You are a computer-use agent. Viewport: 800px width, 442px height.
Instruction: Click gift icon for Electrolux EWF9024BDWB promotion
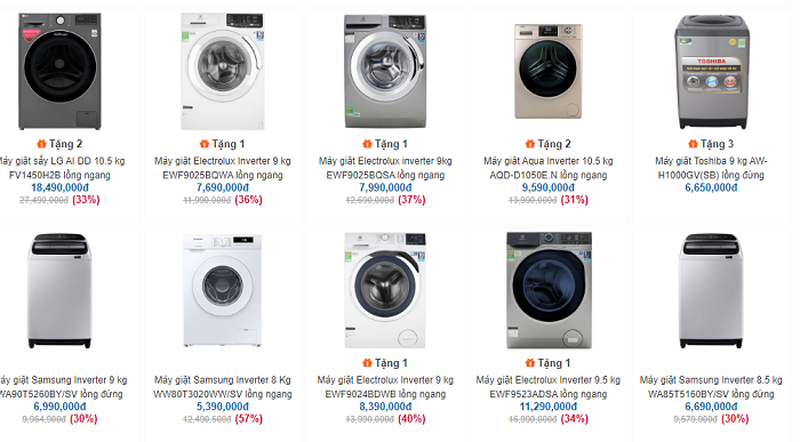(369, 363)
